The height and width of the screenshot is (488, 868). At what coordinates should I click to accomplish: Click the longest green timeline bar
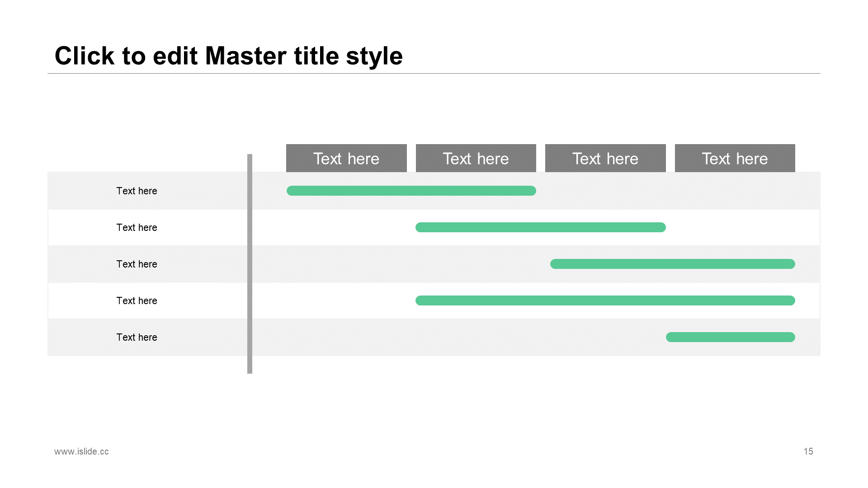click(x=605, y=300)
